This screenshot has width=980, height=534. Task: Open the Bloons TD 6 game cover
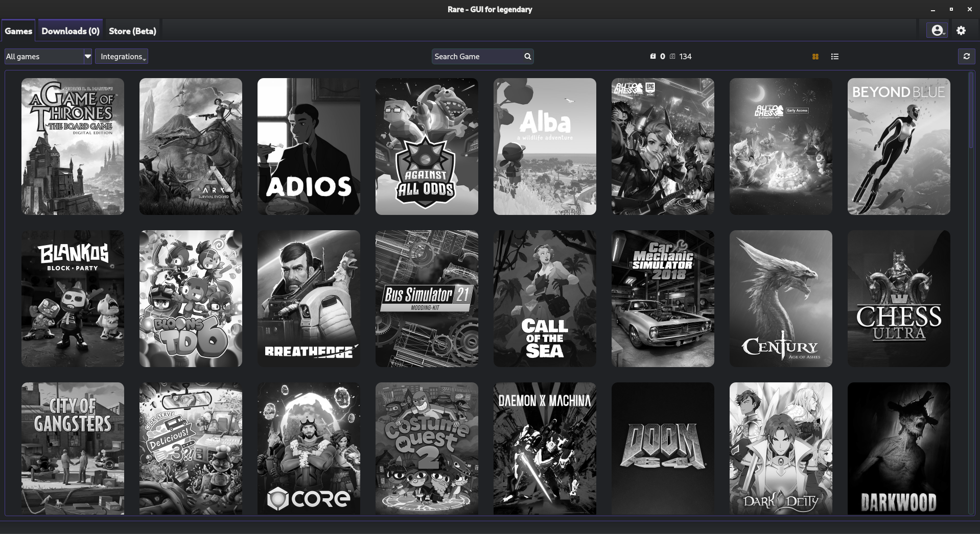click(x=191, y=299)
